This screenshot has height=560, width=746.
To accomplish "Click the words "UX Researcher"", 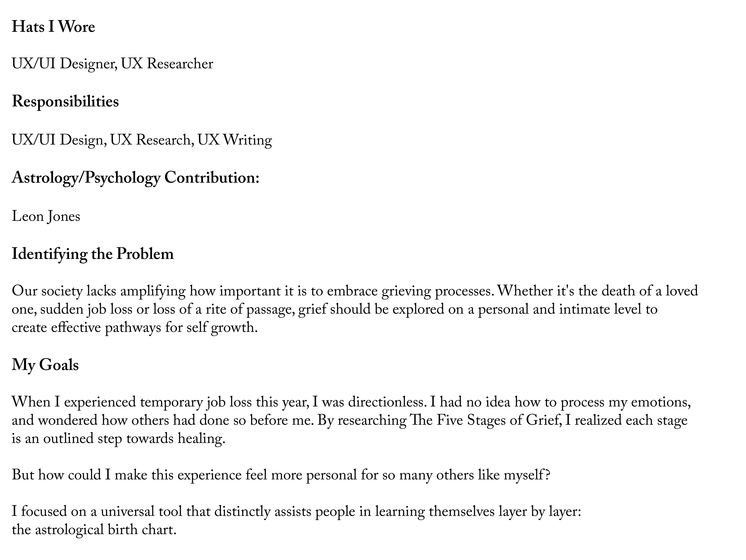I will pos(167,64).
